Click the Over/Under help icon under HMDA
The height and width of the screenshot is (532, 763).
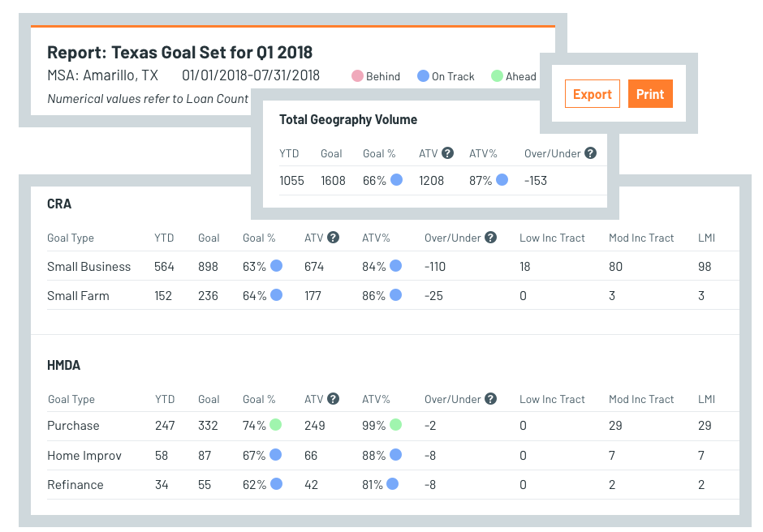tap(490, 398)
